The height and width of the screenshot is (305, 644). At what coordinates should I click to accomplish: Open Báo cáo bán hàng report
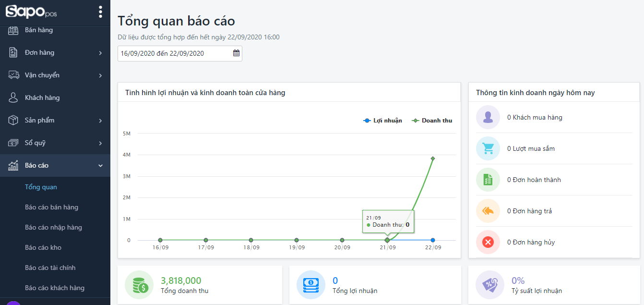click(51, 207)
